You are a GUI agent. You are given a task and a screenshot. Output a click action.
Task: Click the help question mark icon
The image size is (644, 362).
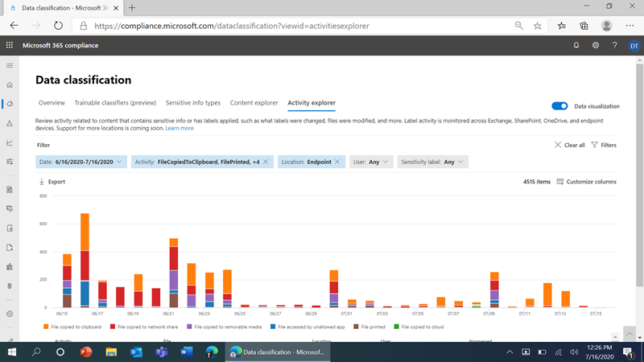[x=614, y=45]
